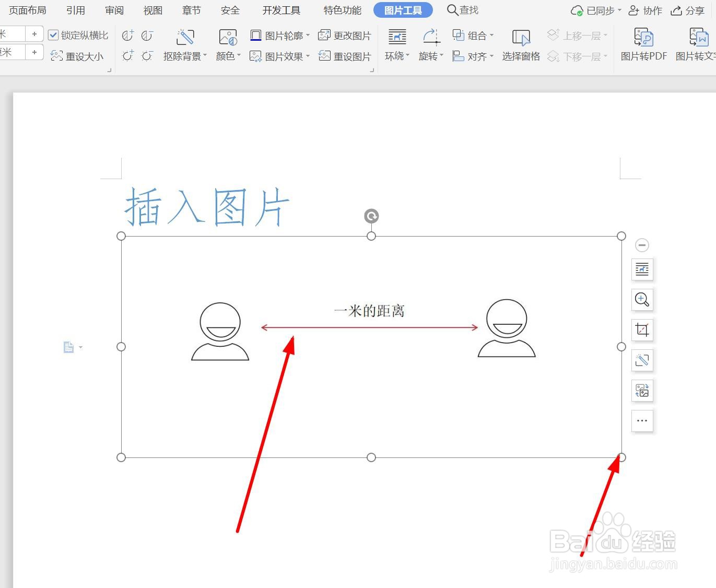The width and height of the screenshot is (716, 588).
Task: Click the 协作 collaborate button
Action: pos(645,10)
